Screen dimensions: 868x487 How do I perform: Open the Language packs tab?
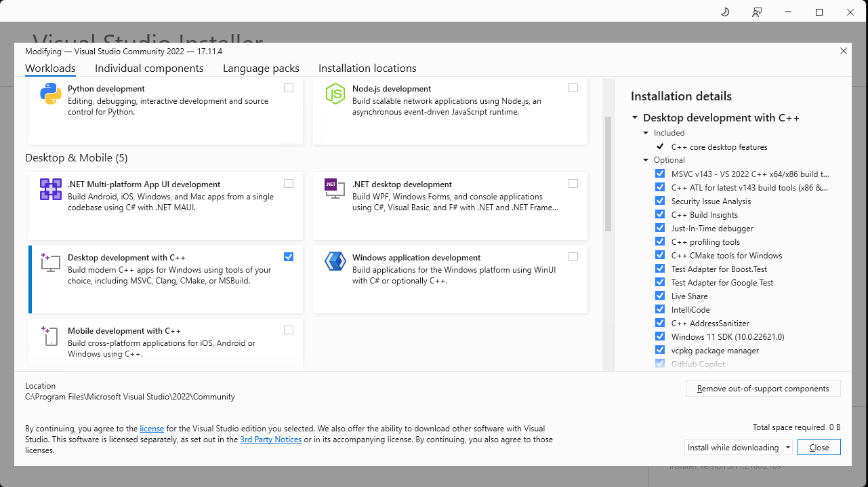pos(261,68)
